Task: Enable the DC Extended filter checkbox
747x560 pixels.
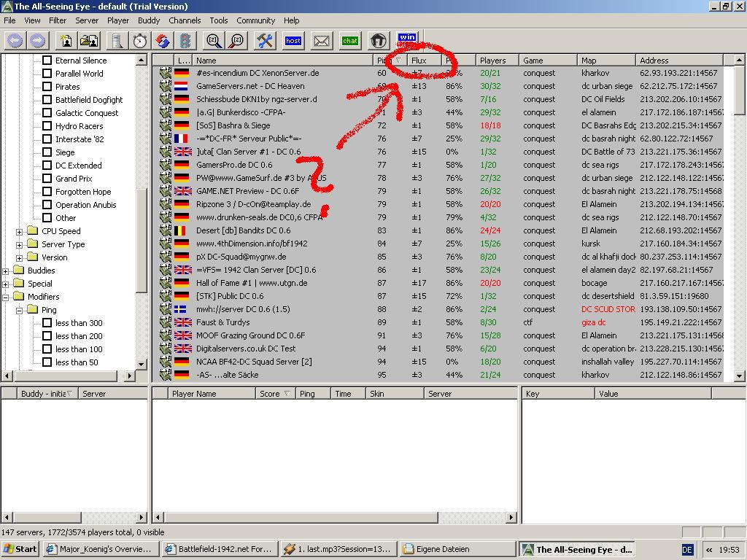Action: point(47,166)
